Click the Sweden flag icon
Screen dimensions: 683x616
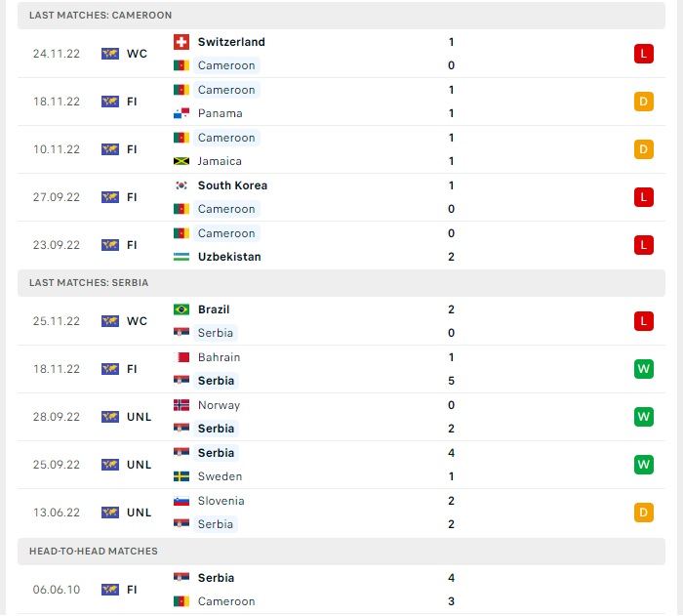[181, 476]
